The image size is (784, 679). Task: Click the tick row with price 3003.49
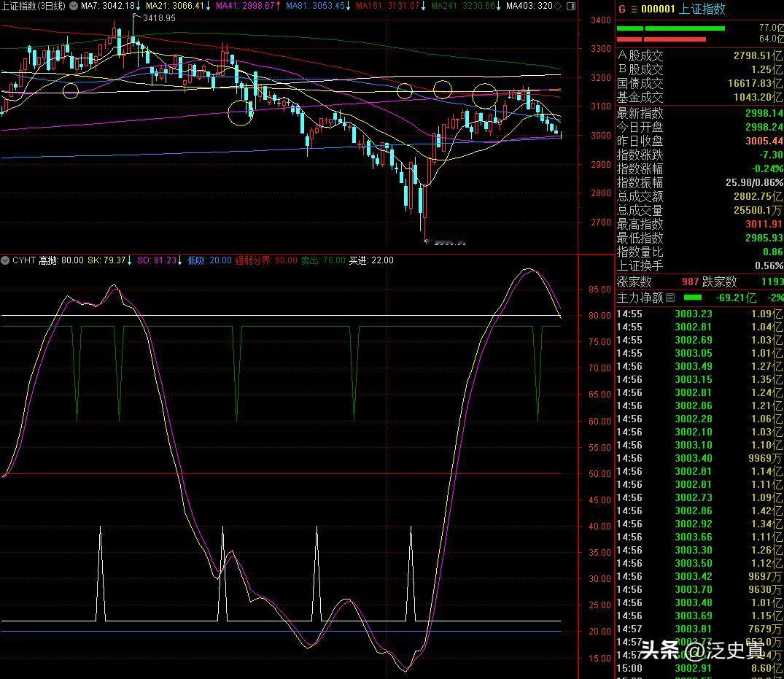pos(699,367)
